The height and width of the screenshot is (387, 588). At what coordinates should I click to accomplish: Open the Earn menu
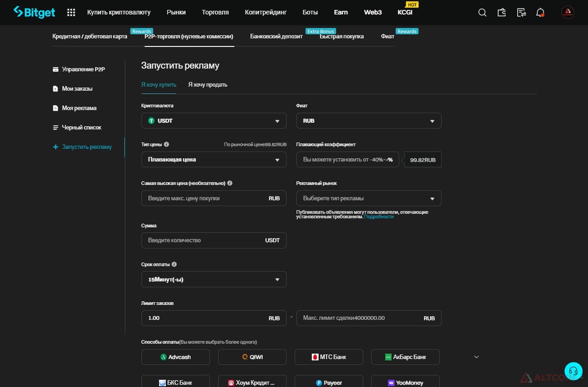pos(341,12)
